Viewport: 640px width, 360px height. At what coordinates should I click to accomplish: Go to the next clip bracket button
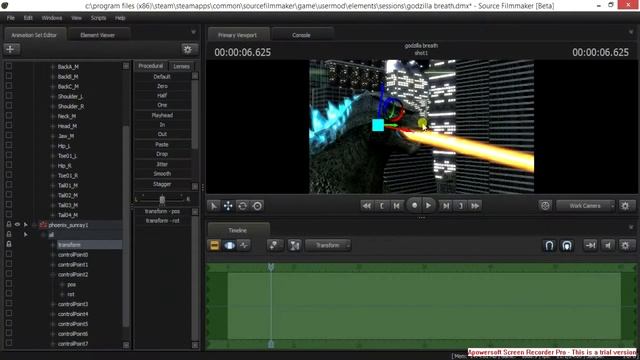pos(460,206)
